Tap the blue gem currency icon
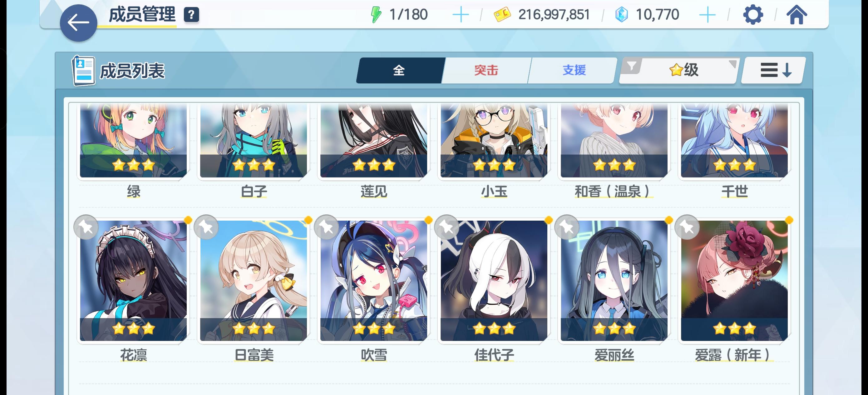The width and height of the screenshot is (868, 395). click(x=621, y=15)
